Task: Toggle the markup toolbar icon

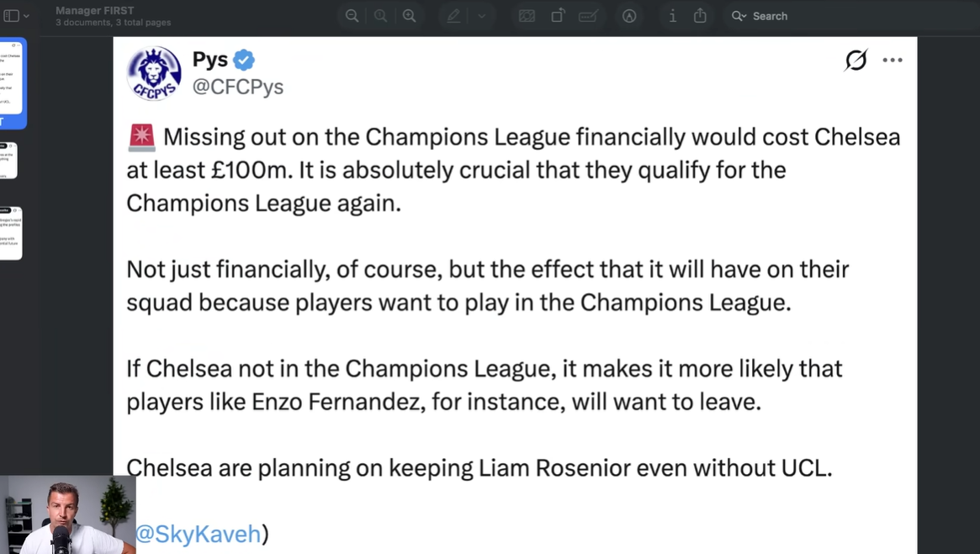Action: point(629,16)
